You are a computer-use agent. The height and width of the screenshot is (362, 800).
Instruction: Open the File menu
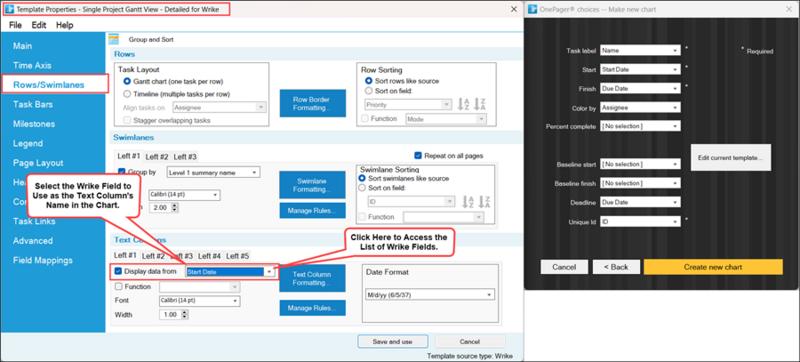[15, 25]
